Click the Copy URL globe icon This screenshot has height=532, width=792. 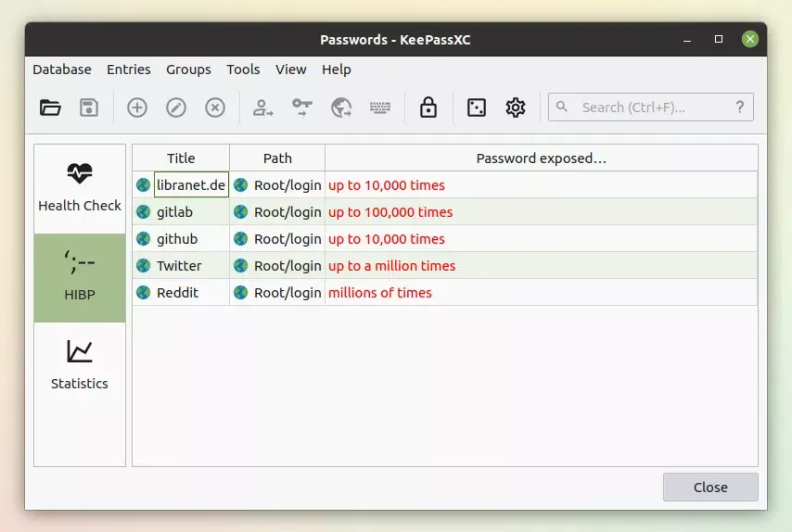341,108
